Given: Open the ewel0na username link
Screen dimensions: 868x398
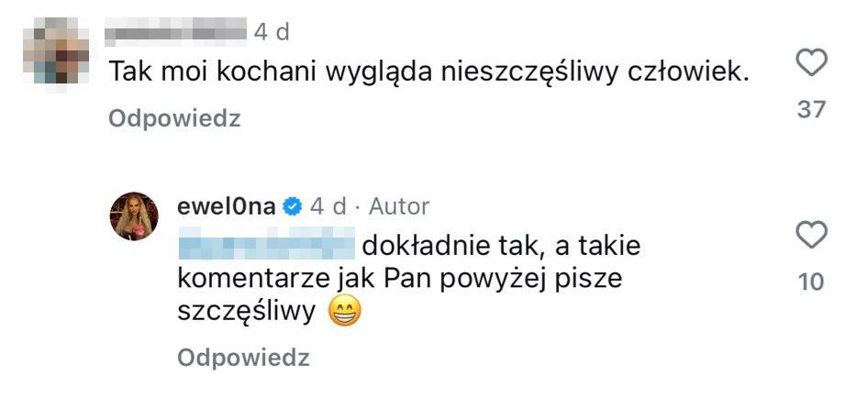Looking at the screenshot, I should (227, 206).
